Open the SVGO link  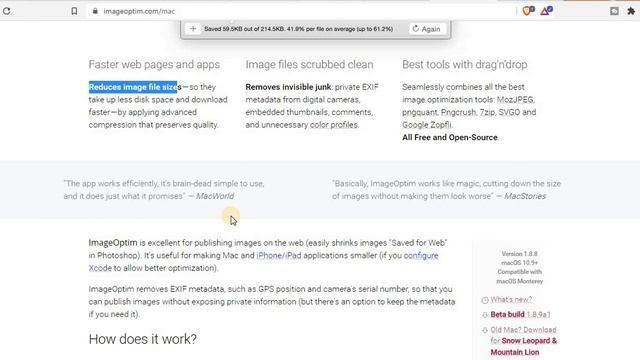coord(509,112)
